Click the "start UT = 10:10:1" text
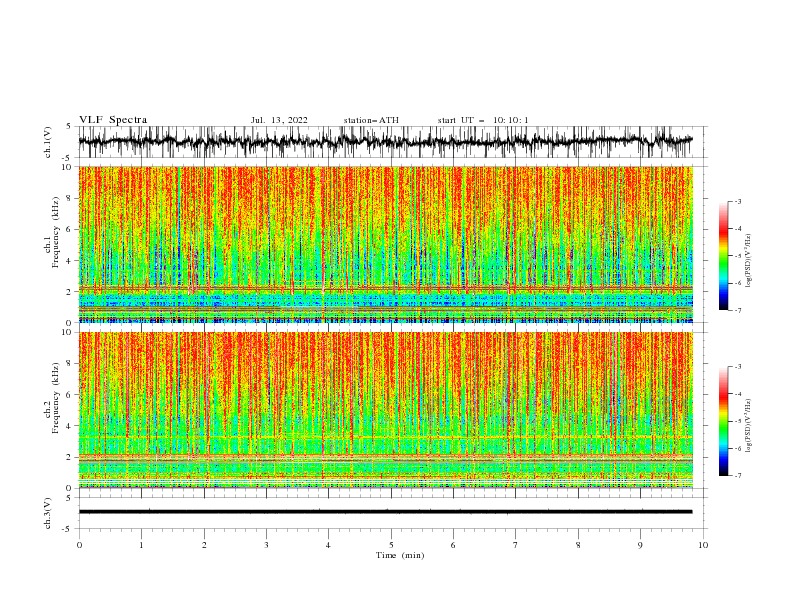The height and width of the screenshot is (612, 792). (483, 120)
